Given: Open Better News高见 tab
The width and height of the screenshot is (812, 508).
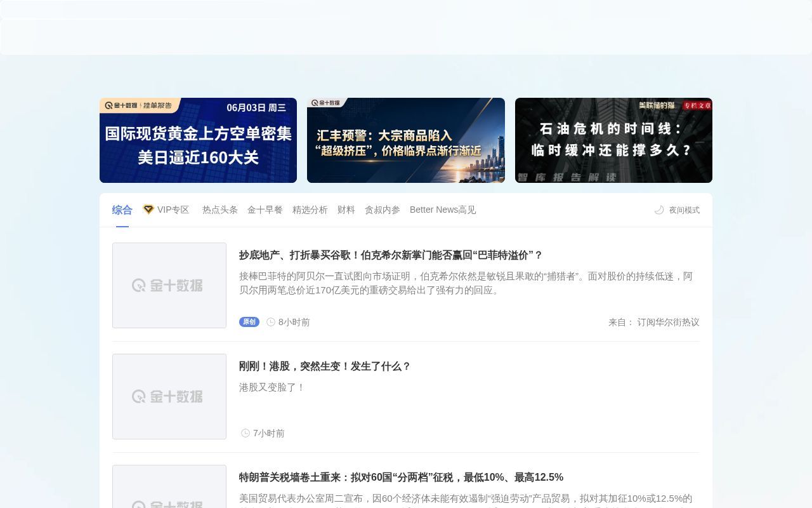Looking at the screenshot, I should click(x=443, y=210).
